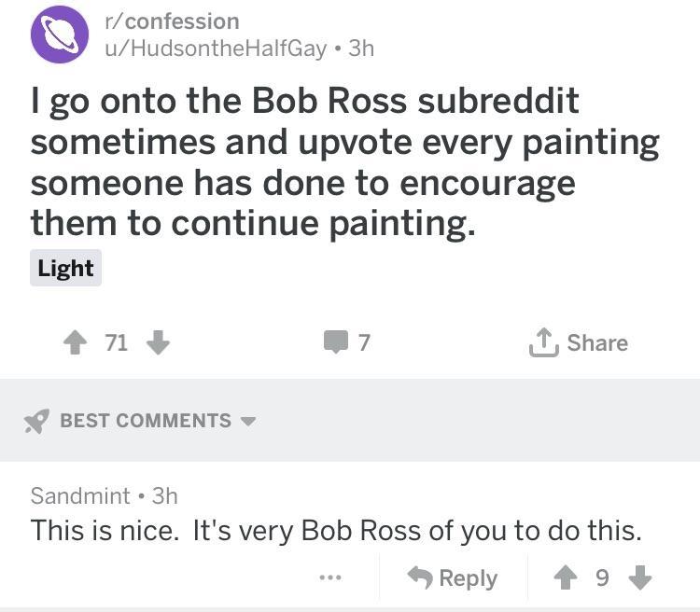Visit u/HudsontheHalfGay's profile
The image size is (700, 612).
click(x=216, y=49)
